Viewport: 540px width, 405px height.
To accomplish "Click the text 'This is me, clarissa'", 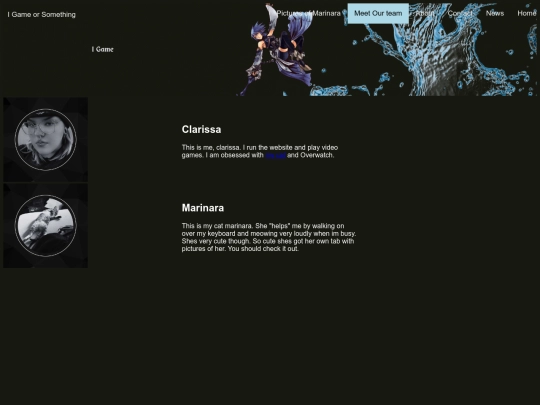I will point(210,147).
